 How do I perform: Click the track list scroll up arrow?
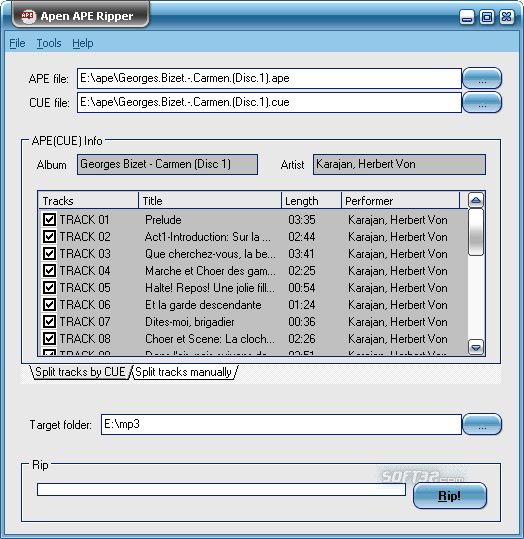point(476,200)
